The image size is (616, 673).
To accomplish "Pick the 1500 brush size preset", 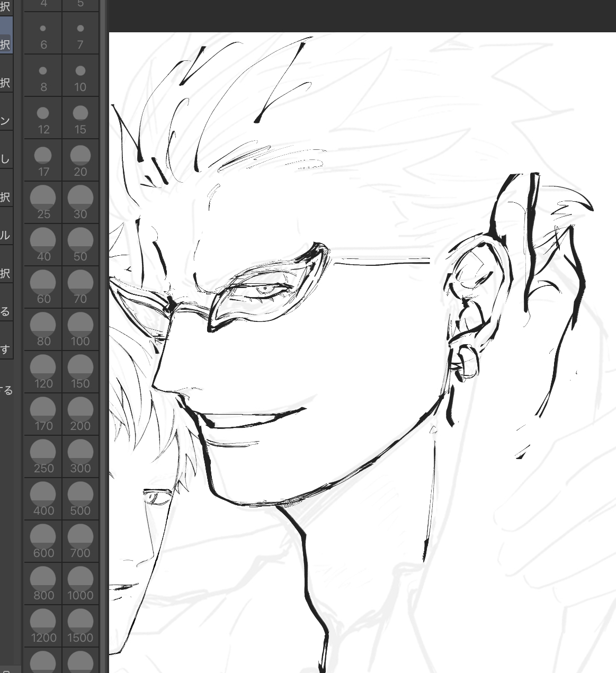I will click(80, 626).
